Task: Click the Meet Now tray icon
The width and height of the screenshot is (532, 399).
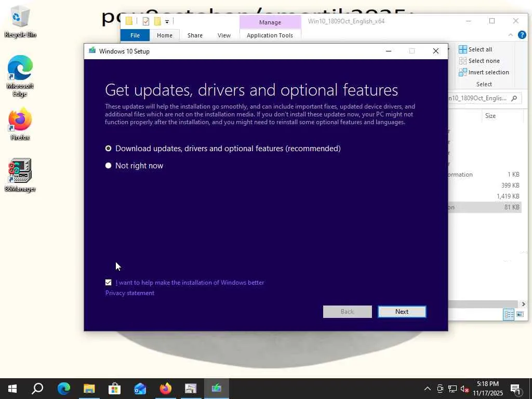Action: [440, 389]
